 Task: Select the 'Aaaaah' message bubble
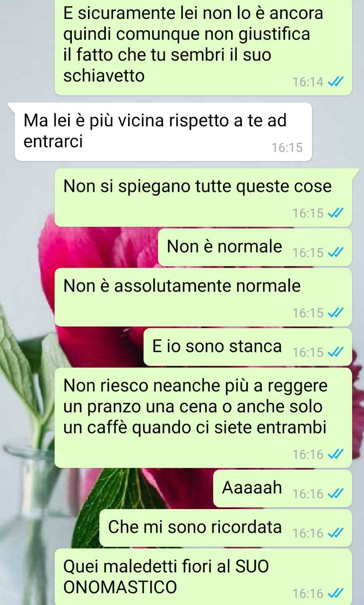coord(283,489)
